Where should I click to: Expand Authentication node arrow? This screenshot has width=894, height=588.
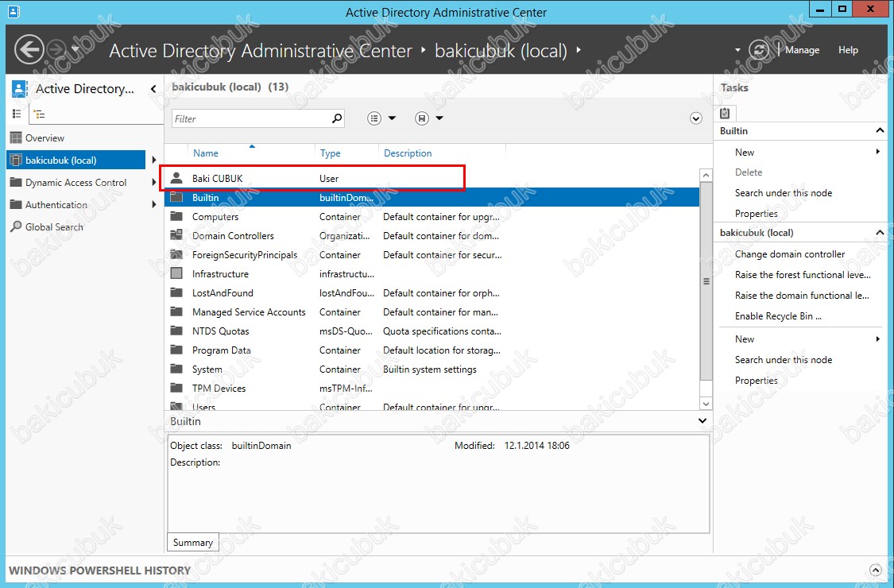(x=154, y=204)
